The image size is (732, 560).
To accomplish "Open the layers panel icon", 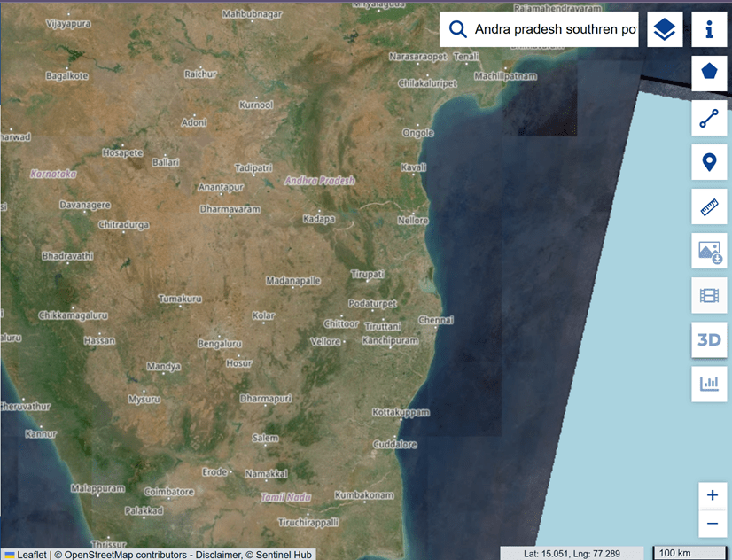I will tap(665, 29).
